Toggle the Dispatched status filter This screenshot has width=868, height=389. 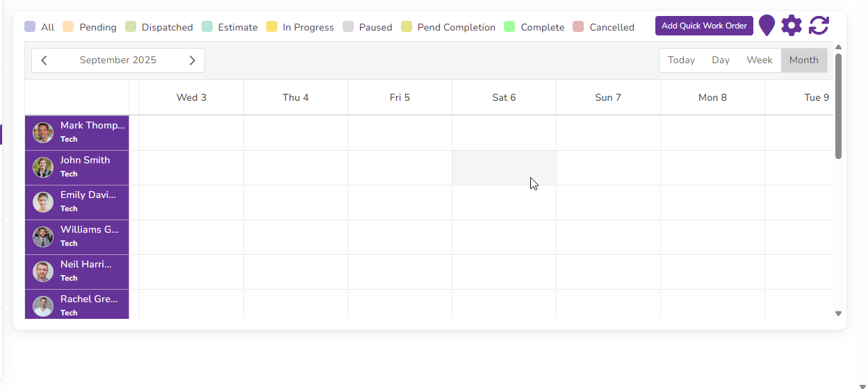159,27
